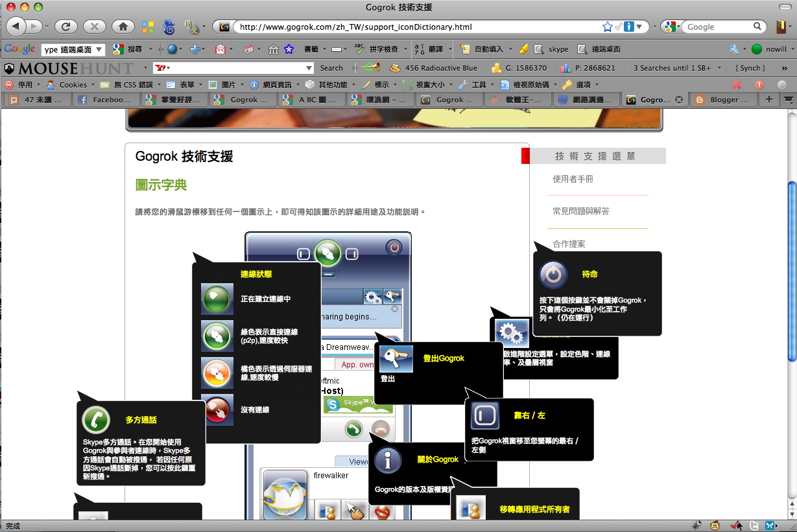Go back with the browser Back arrow
797x532 pixels.
[x=16, y=27]
